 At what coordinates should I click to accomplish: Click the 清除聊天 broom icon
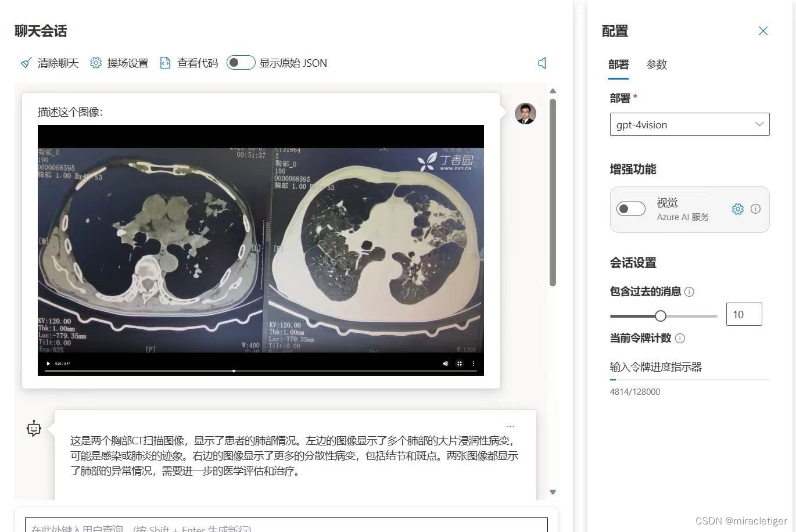pos(26,63)
